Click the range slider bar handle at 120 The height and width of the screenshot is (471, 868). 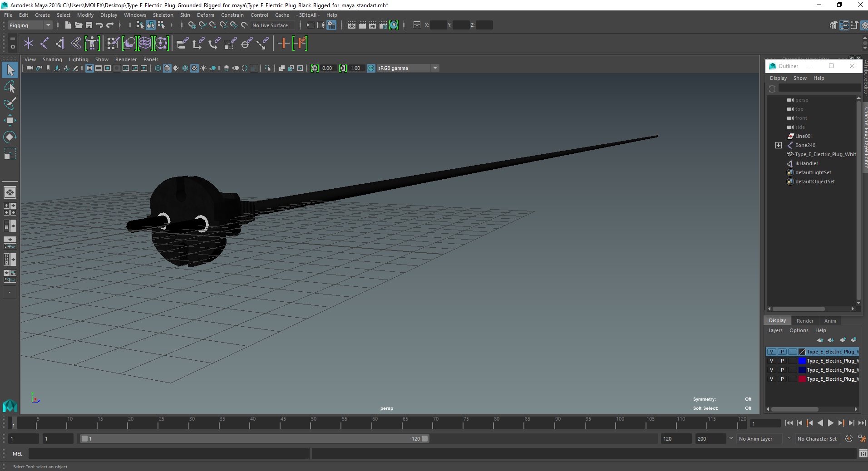point(425,439)
